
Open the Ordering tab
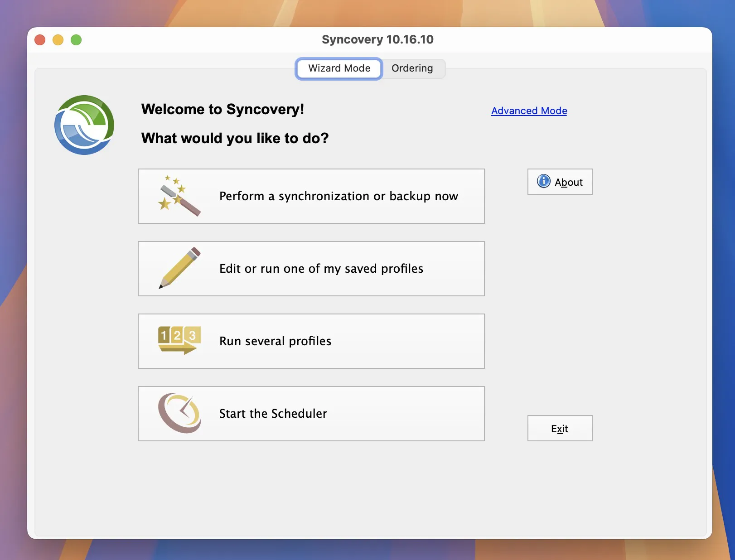[x=412, y=68]
